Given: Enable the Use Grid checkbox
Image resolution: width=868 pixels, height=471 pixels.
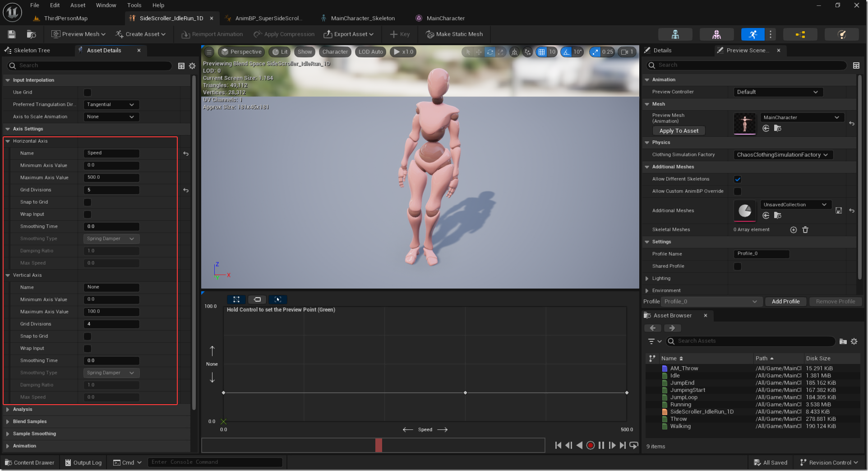Looking at the screenshot, I should tap(88, 93).
